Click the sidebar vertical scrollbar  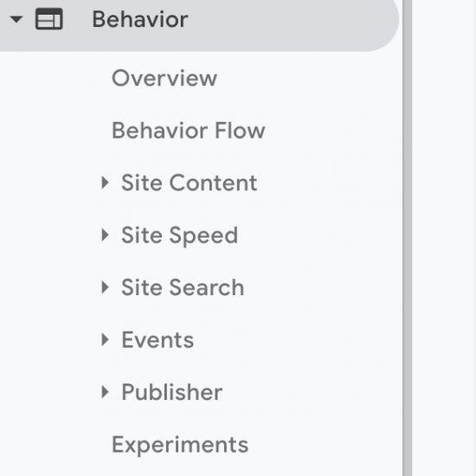pyautogui.click(x=408, y=238)
